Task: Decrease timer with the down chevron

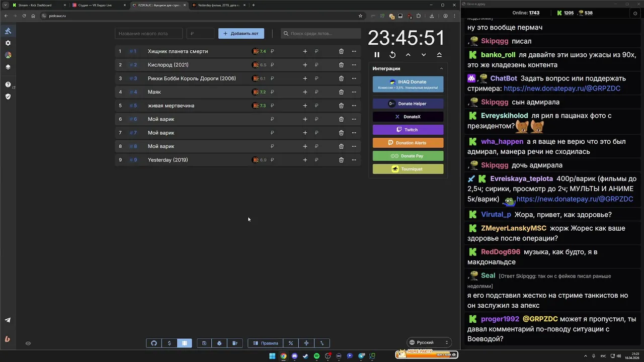Action: point(424,55)
